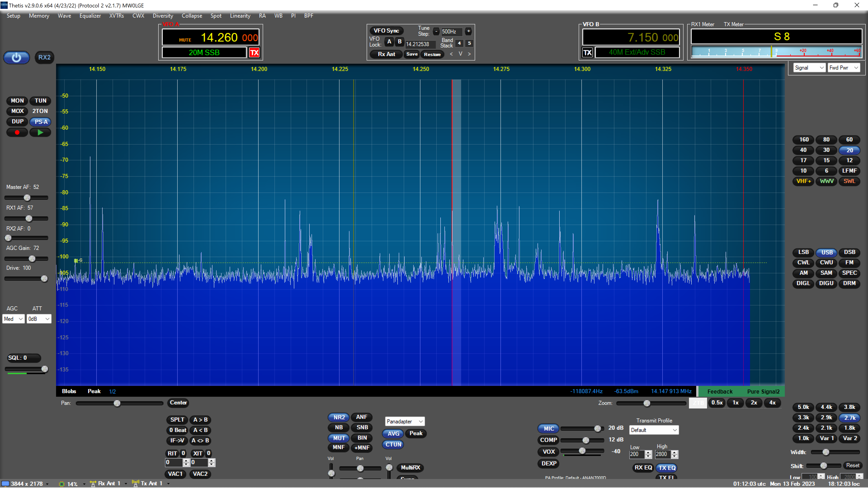Click the red TX indicator under VFO A
Image resolution: width=868 pixels, height=488 pixels.
tap(254, 53)
